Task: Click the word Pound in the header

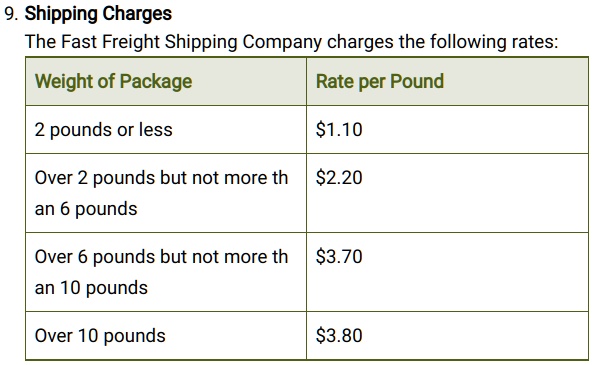Action: pyautogui.click(x=417, y=81)
